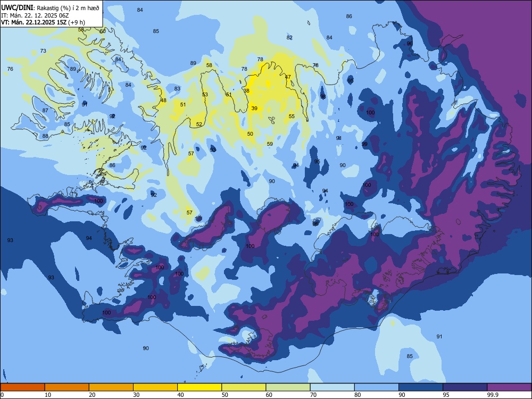Image resolution: width=532 pixels, height=399 pixels.
Task: Select the light blue 80–90 legend swatch
Action: (377, 387)
